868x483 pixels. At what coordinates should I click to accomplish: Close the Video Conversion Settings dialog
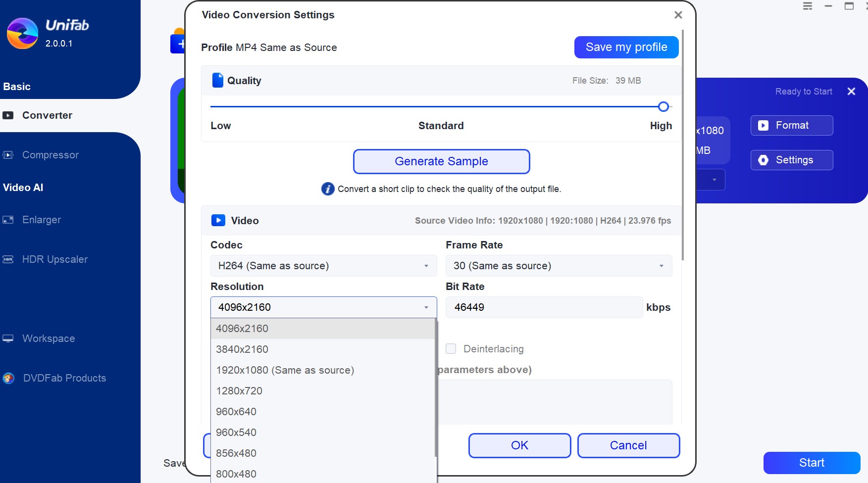(678, 15)
